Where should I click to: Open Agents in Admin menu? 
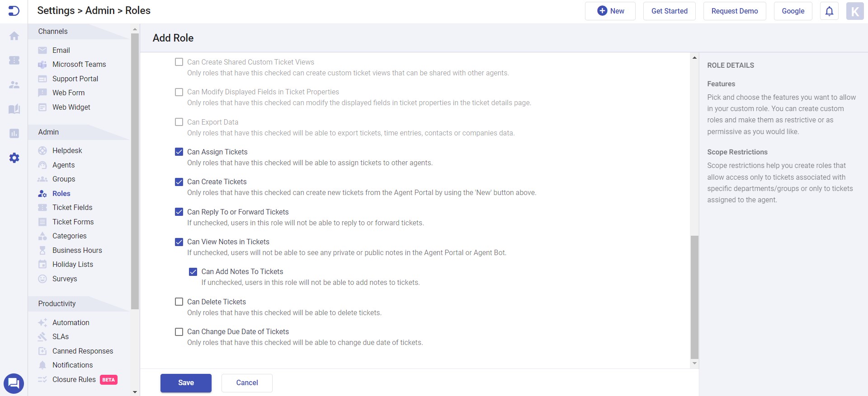pos(63,165)
